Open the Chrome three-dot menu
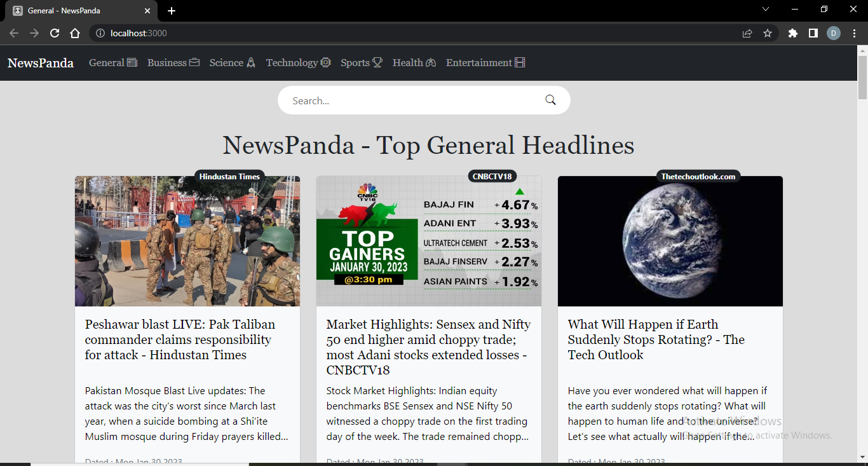868x466 pixels. tap(854, 33)
